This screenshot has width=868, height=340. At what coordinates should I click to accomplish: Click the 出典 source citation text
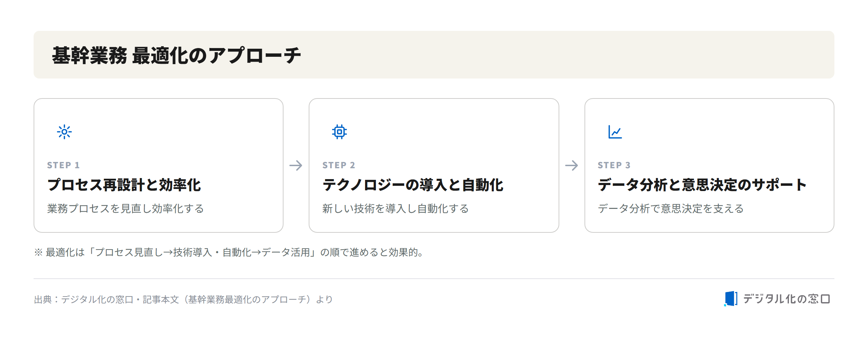click(183, 299)
